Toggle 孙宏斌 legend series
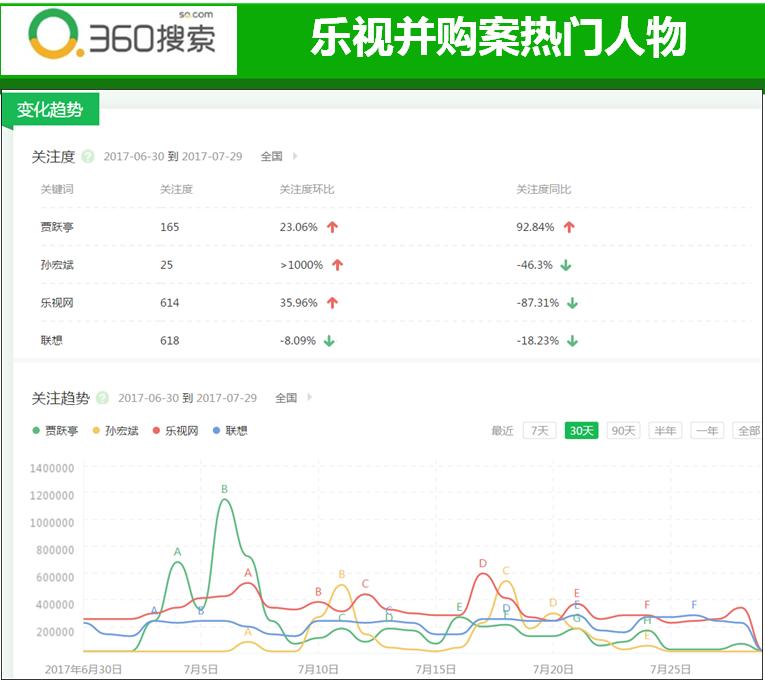 (x=116, y=431)
